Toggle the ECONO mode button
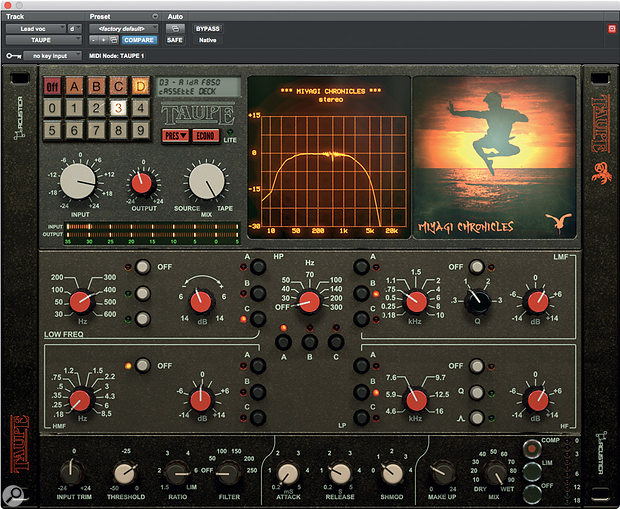This screenshot has width=620, height=509. (x=205, y=136)
